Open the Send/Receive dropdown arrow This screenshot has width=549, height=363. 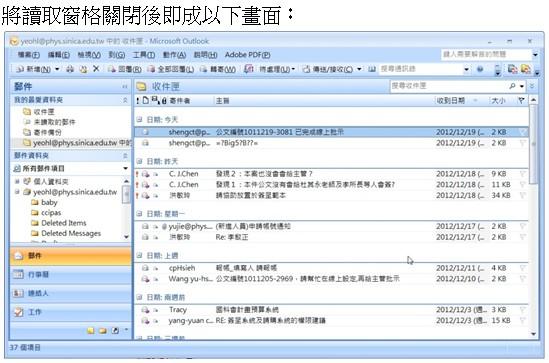(x=359, y=69)
